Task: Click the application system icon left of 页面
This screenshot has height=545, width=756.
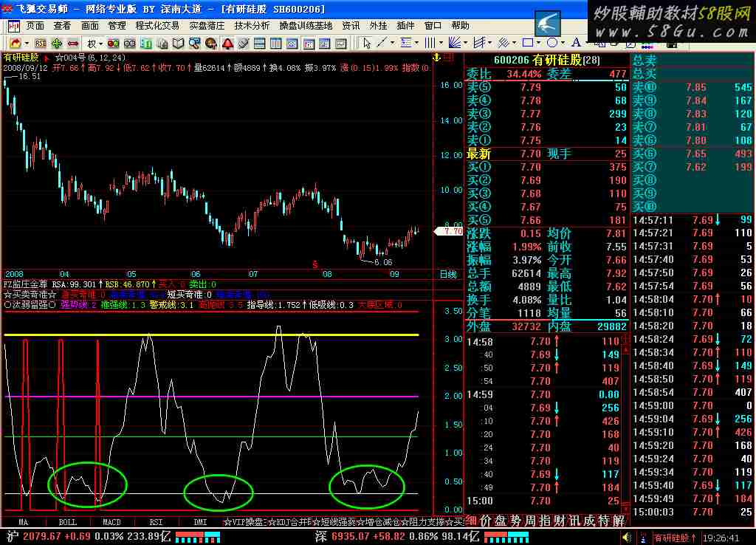Action: [14, 26]
